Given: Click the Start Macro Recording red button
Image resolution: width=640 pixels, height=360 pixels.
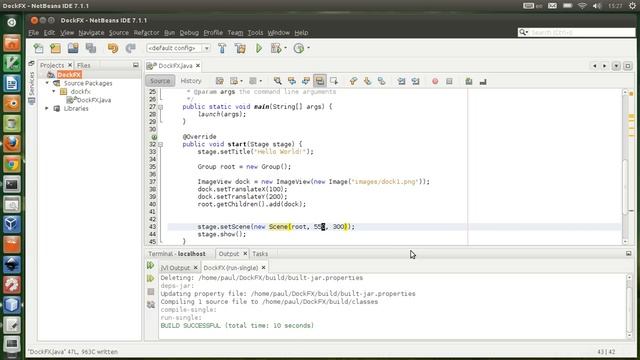Looking at the screenshot, I should click(x=435, y=81).
